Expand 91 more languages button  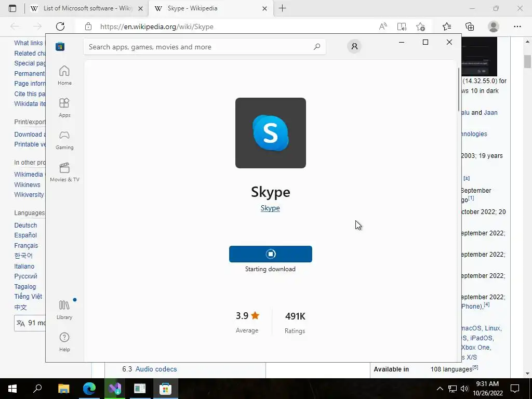(x=30, y=323)
